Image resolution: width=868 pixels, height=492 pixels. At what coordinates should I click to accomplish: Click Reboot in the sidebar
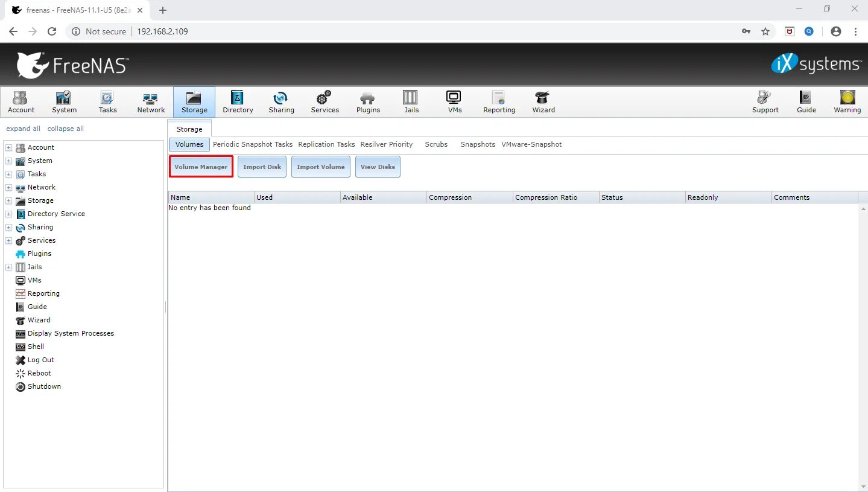(39, 373)
